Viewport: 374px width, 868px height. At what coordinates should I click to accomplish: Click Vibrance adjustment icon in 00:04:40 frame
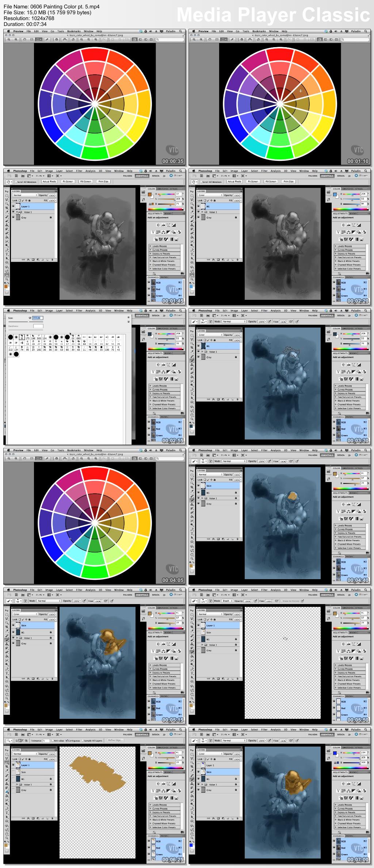pyautogui.click(x=338, y=511)
